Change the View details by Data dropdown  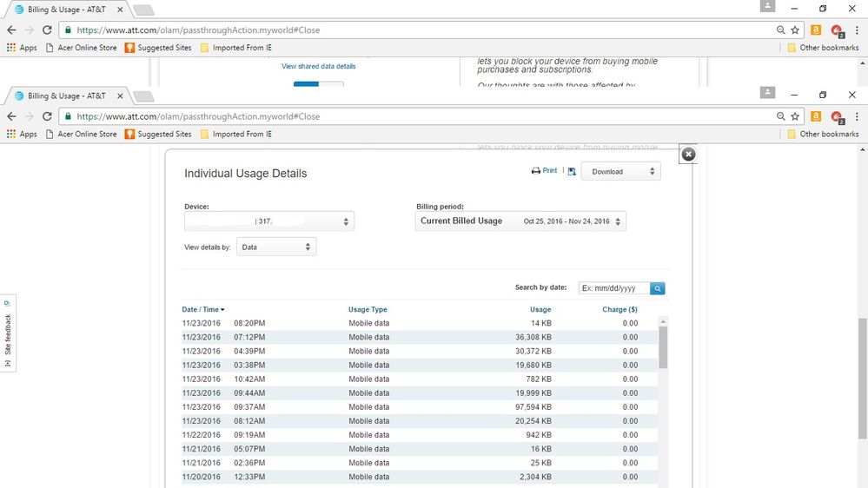[275, 247]
